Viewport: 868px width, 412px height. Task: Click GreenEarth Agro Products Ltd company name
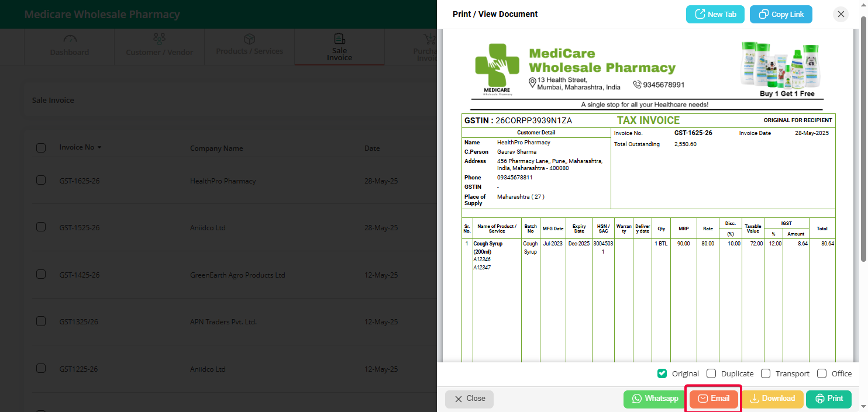tap(237, 275)
